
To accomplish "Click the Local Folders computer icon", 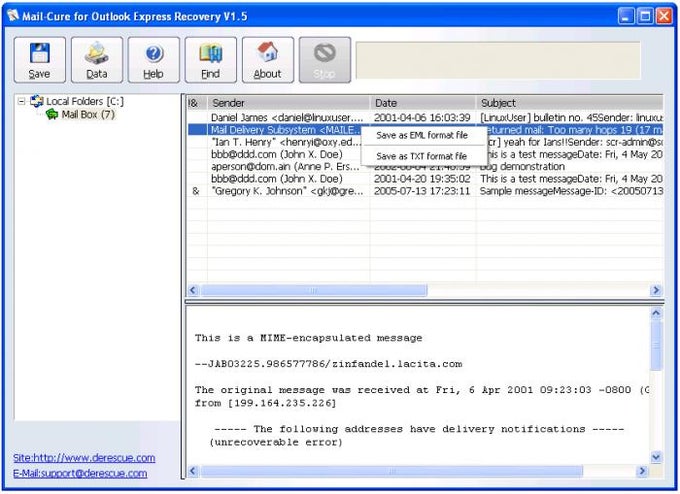I will pyautogui.click(x=36, y=101).
